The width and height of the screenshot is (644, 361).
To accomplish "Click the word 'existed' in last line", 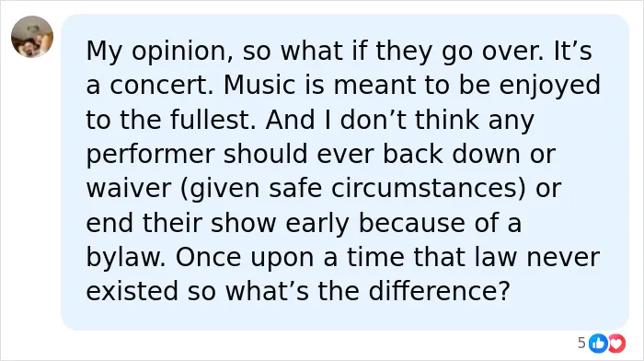I will 132,291.
